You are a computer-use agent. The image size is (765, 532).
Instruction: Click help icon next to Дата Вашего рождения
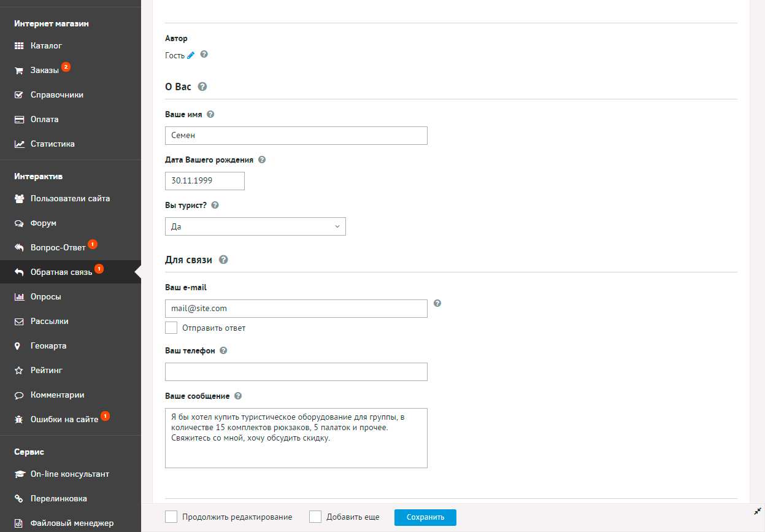point(262,160)
